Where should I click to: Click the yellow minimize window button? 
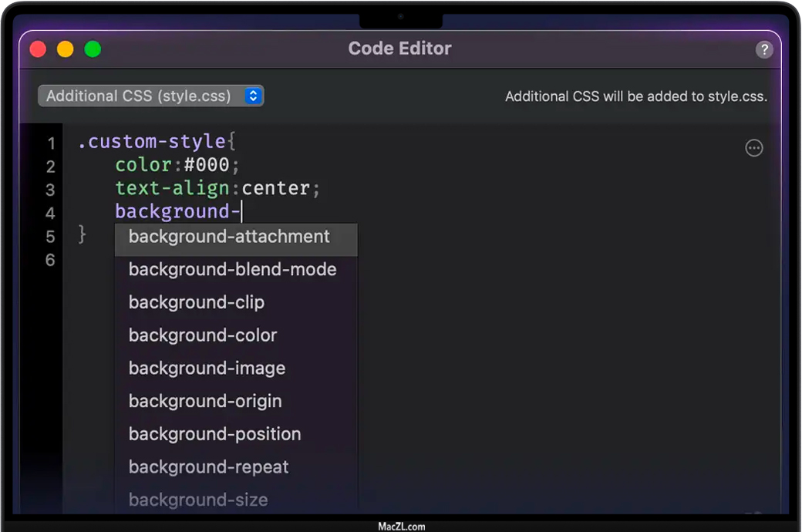click(66, 49)
